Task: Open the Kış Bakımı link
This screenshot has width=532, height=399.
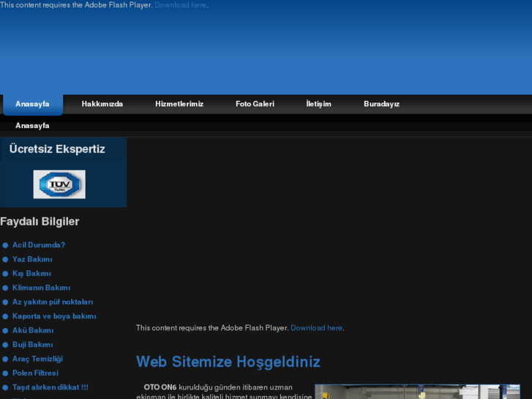Action: (x=31, y=274)
